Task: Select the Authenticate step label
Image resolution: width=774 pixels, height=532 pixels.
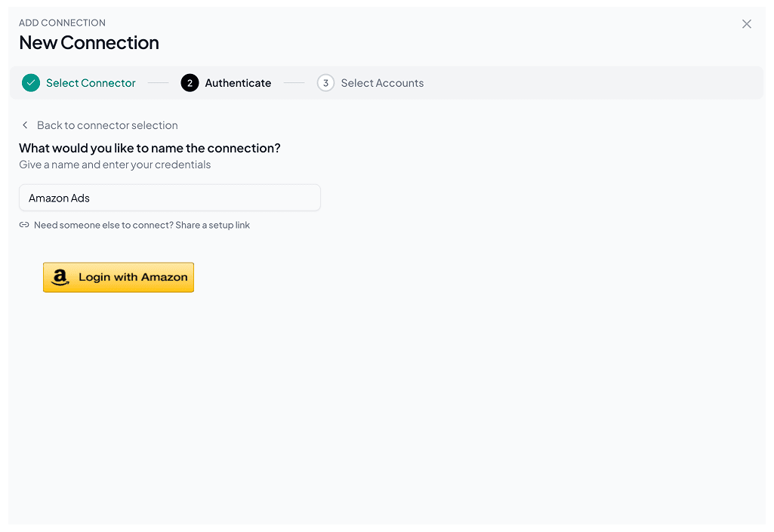Action: coord(238,83)
